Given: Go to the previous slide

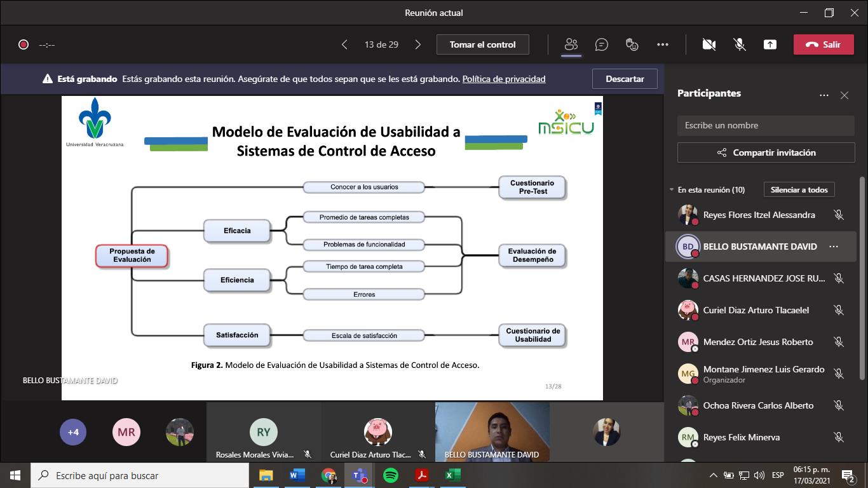Looking at the screenshot, I should click(344, 44).
